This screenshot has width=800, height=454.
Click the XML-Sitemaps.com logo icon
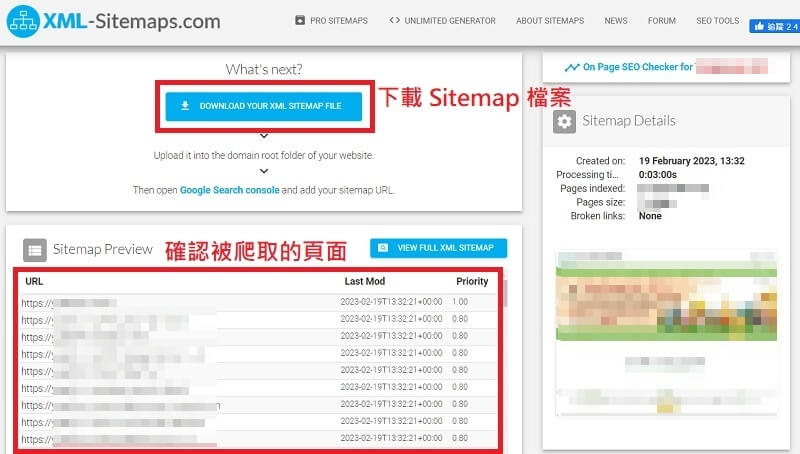(x=23, y=21)
